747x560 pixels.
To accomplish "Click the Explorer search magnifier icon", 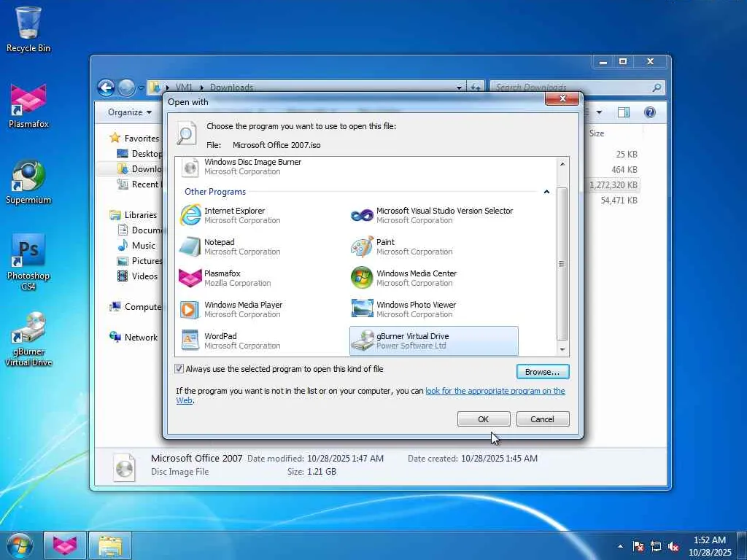I will [x=657, y=87].
